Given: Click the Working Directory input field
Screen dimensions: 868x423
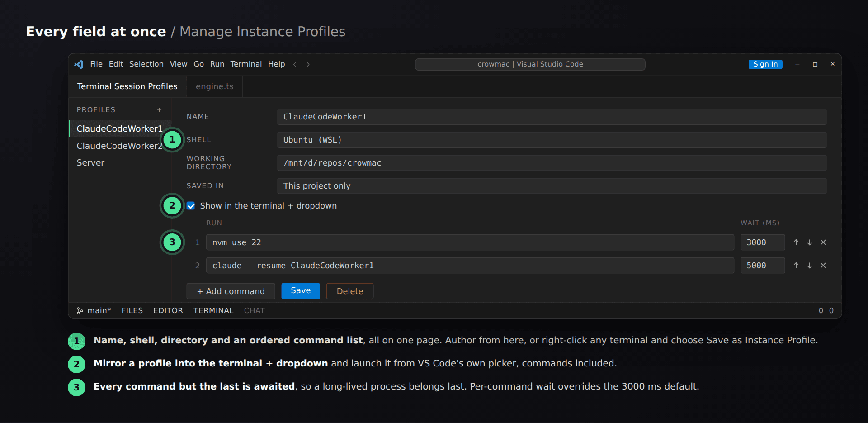Looking at the screenshot, I should [x=552, y=163].
